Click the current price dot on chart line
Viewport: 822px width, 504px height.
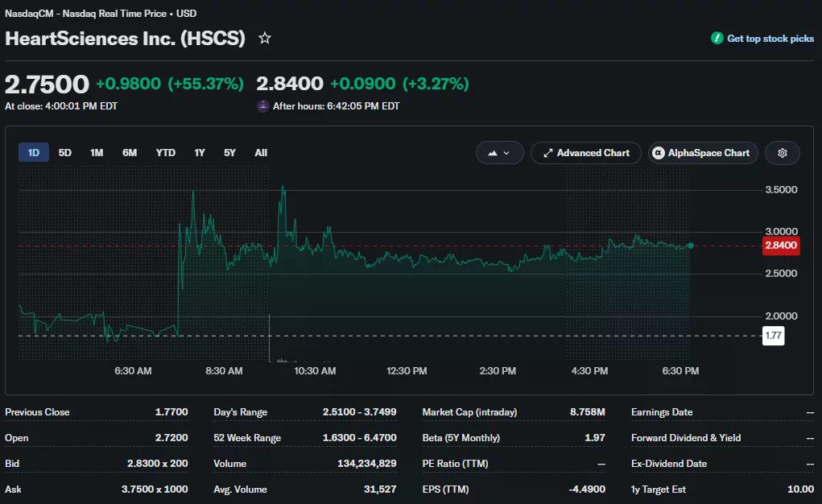click(x=691, y=246)
